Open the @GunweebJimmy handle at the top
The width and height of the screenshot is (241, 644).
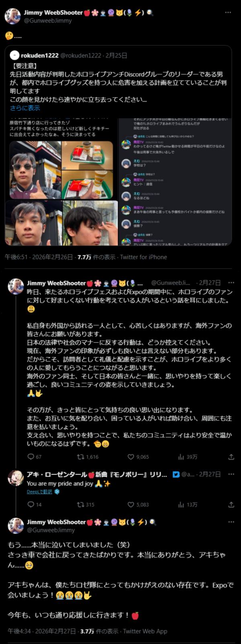(x=48, y=20)
